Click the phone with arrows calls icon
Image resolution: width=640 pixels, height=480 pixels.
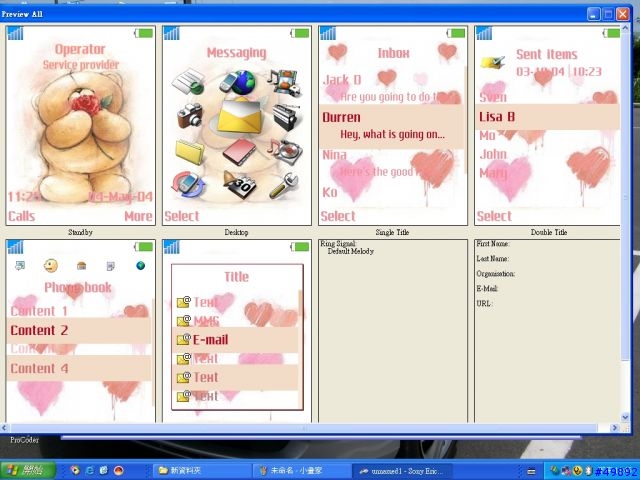(x=188, y=184)
